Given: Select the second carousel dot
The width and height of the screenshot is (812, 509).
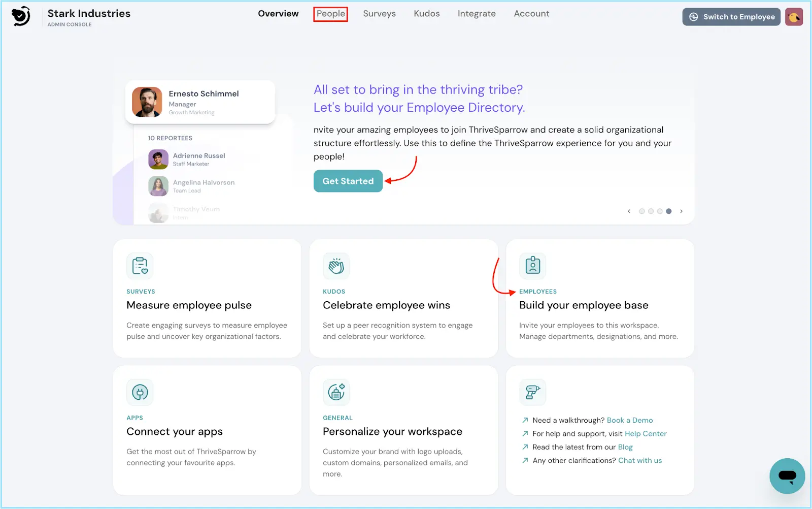Looking at the screenshot, I should click(x=651, y=211).
